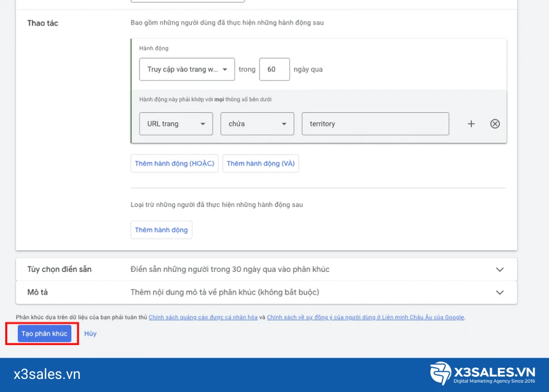This screenshot has width=549, height=392.
Task: Open 'Chính sách quảng cáo được cá nhân hóa' link
Action: point(203,317)
